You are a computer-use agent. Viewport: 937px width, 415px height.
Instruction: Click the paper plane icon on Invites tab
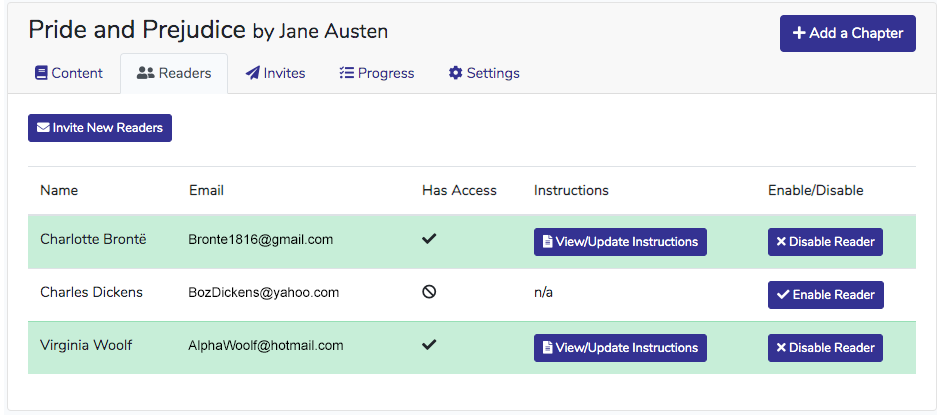pyautogui.click(x=253, y=73)
